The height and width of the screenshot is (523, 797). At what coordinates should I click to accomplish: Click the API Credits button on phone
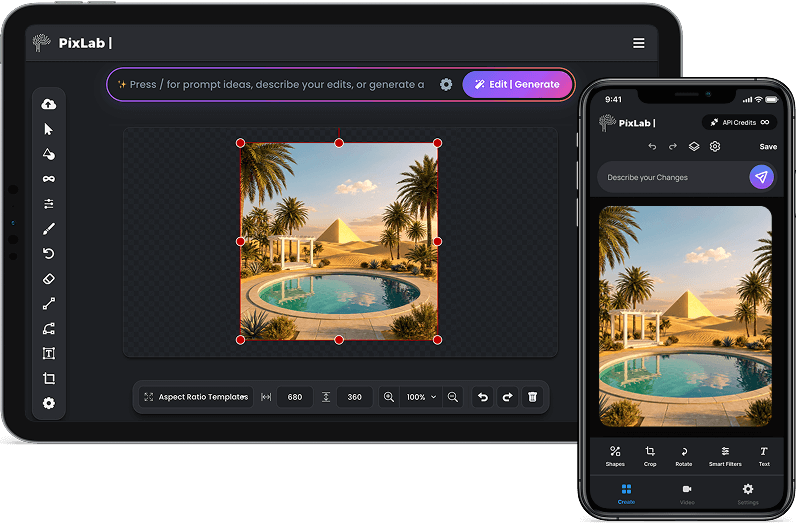pos(740,122)
